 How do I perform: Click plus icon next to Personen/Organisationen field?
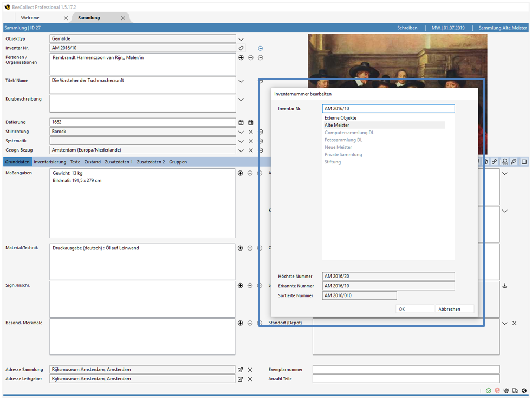click(241, 57)
